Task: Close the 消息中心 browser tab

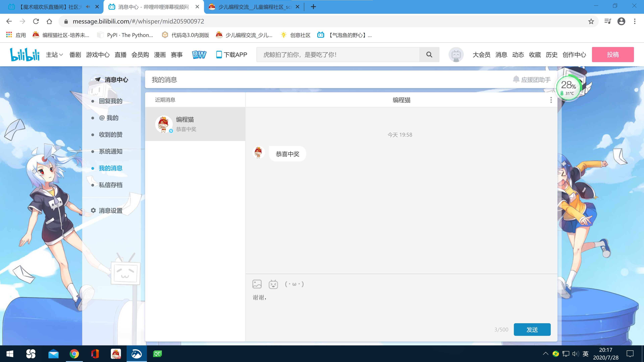Action: point(197,7)
